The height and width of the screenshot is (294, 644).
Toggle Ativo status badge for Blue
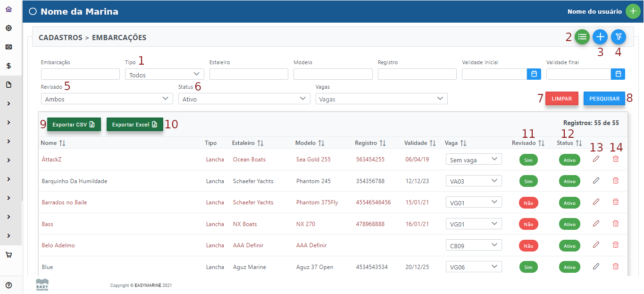[x=569, y=268]
